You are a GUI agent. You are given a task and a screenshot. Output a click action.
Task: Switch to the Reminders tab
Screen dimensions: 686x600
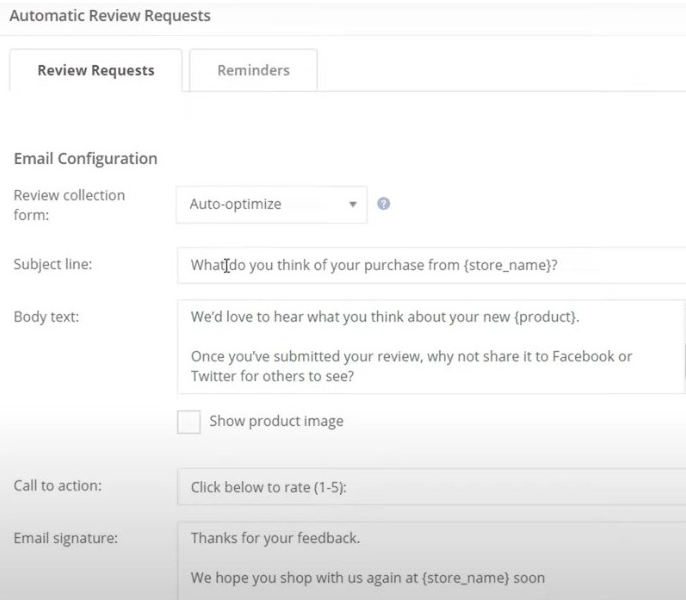[x=253, y=70]
